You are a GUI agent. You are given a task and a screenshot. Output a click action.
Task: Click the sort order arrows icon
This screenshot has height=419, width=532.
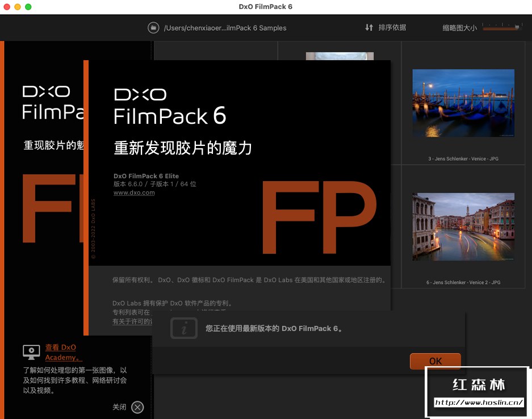tap(369, 27)
